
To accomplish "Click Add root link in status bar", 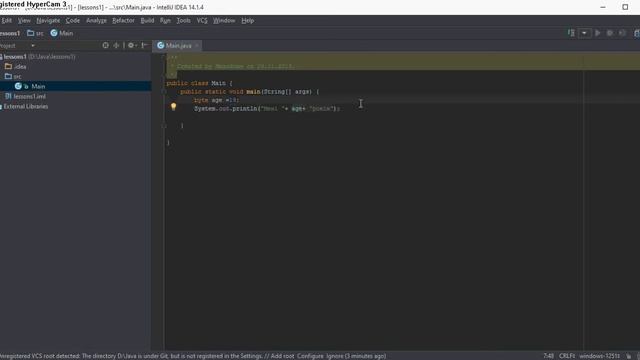I will [282, 356].
